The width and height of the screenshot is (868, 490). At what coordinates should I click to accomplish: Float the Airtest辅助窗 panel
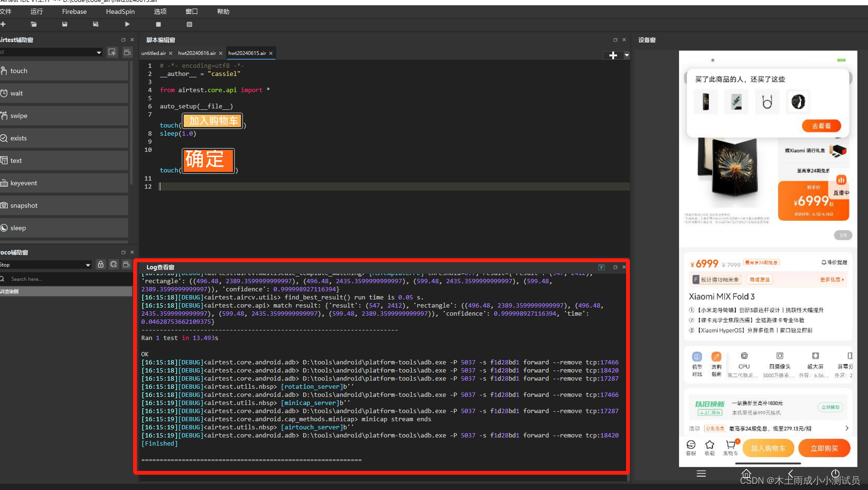[123, 40]
